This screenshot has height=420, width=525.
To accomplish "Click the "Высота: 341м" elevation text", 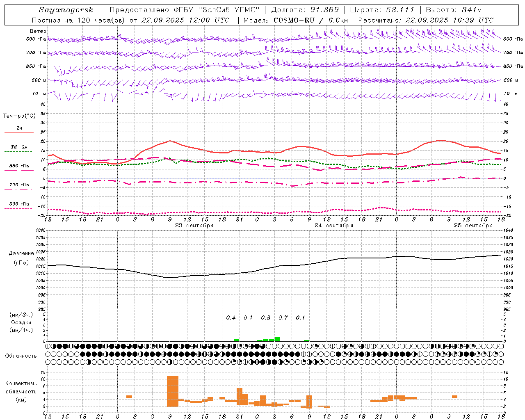I will coord(454,10).
